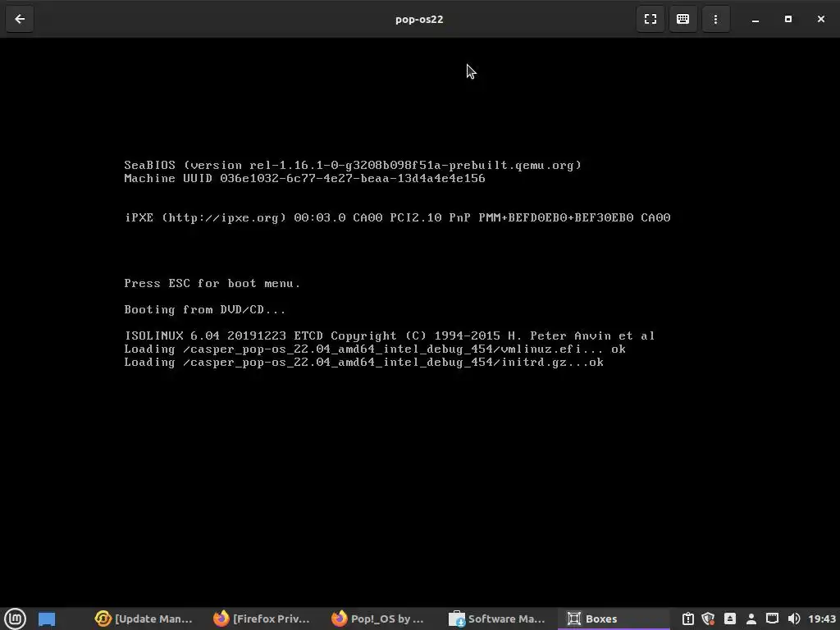Enter fullscreen mode for pop-os22
The width and height of the screenshot is (840, 630).
651,20
